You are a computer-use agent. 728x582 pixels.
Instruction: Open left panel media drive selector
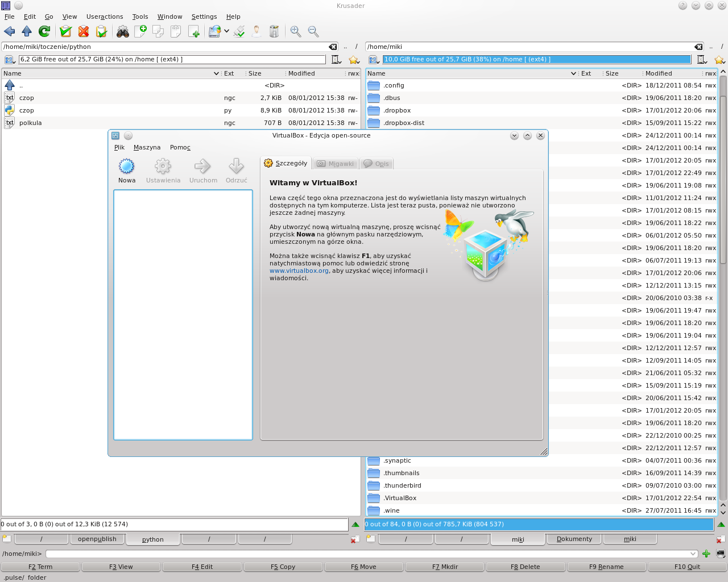pos(10,60)
